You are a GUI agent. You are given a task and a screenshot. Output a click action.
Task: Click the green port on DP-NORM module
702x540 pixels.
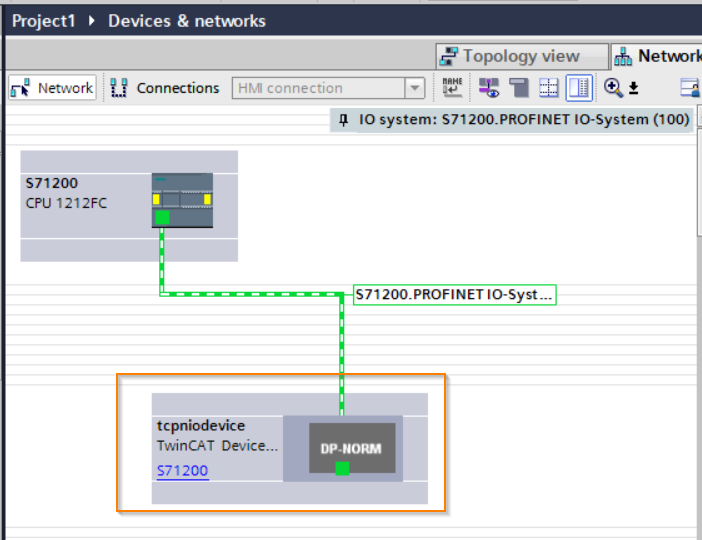point(342,469)
